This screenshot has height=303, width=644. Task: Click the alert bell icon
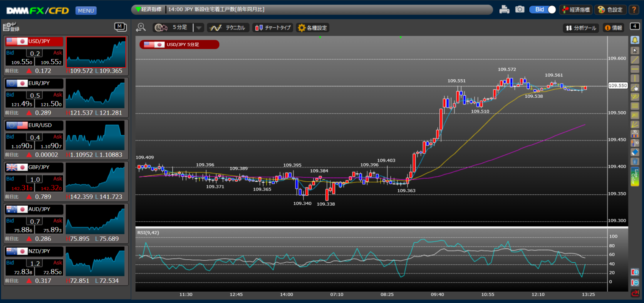(x=635, y=40)
